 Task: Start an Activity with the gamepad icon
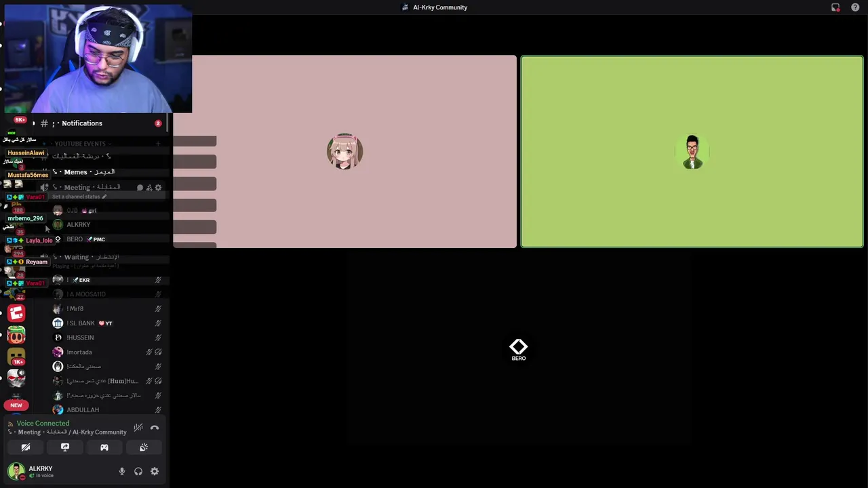(104, 447)
